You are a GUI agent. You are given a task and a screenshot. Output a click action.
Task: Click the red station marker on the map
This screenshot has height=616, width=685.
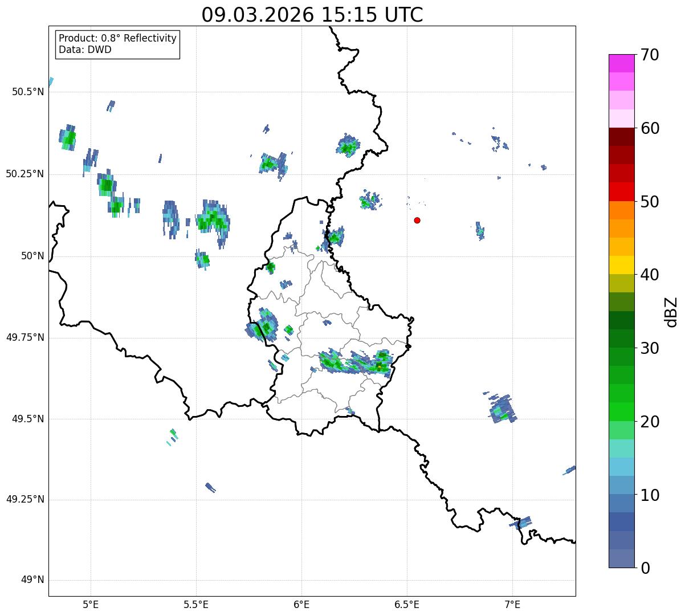click(417, 221)
